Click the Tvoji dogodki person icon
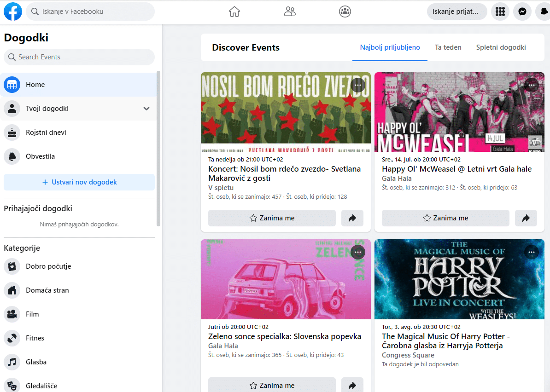550x392 pixels. (12, 109)
